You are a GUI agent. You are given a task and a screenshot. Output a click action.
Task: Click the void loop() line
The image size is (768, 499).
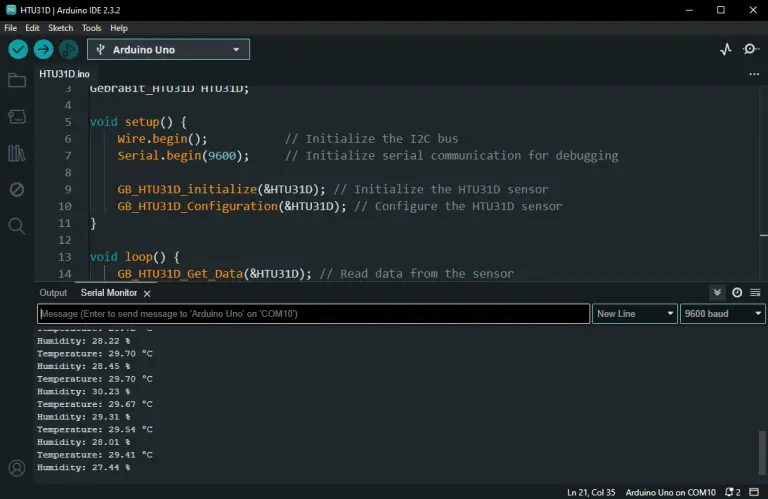point(135,257)
